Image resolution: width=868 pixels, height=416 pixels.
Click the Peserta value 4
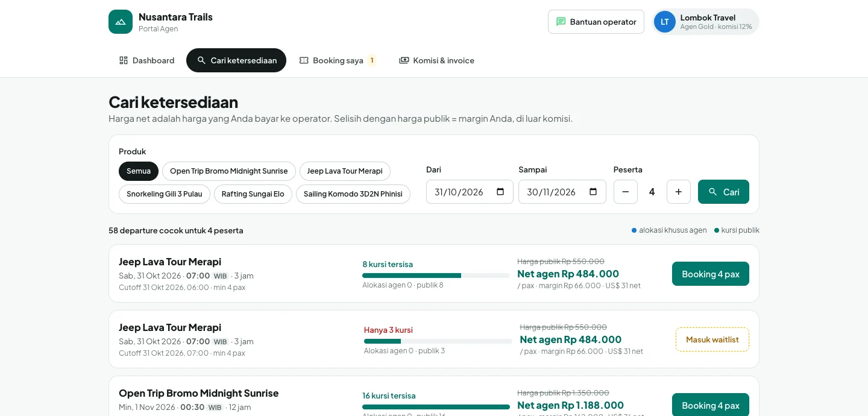pos(652,192)
